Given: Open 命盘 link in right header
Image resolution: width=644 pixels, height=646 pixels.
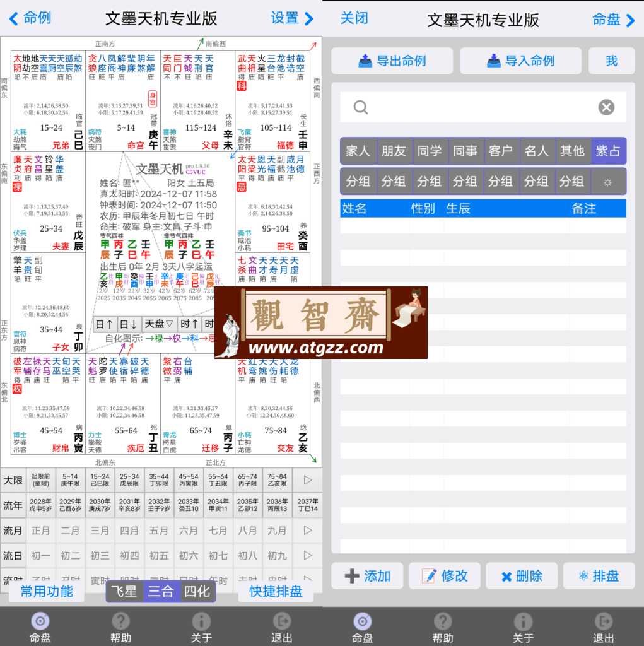Looking at the screenshot, I should 613,20.
